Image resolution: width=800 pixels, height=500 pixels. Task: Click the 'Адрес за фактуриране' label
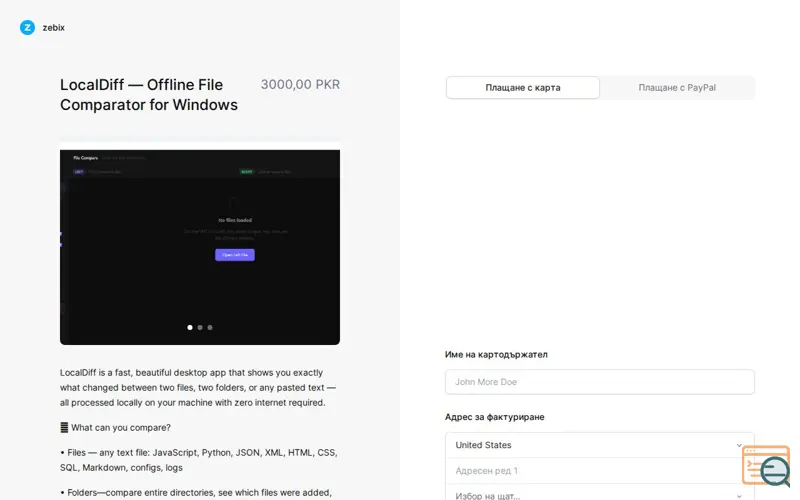(494, 417)
